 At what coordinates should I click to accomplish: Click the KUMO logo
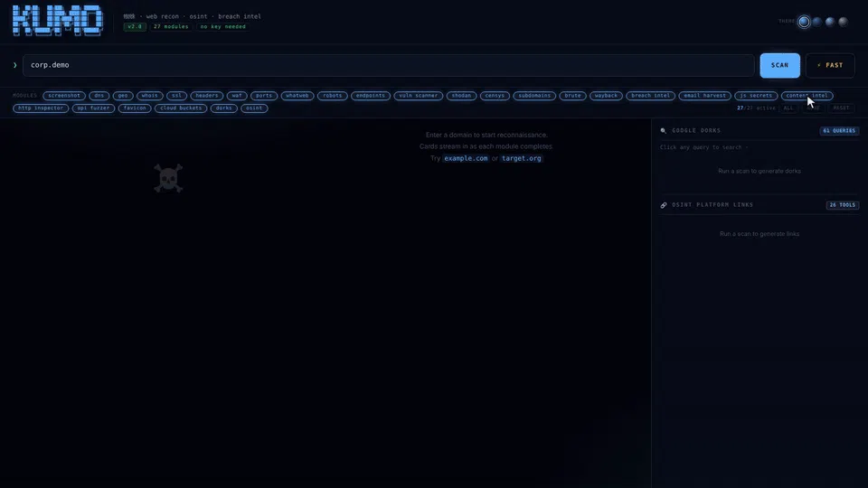tap(58, 21)
